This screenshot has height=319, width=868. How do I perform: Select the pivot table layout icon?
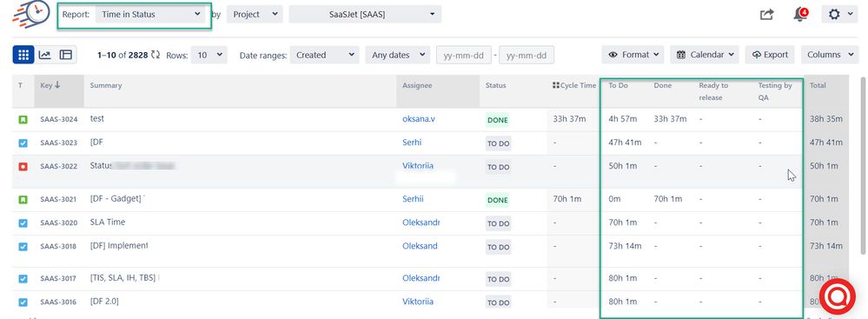pos(66,55)
